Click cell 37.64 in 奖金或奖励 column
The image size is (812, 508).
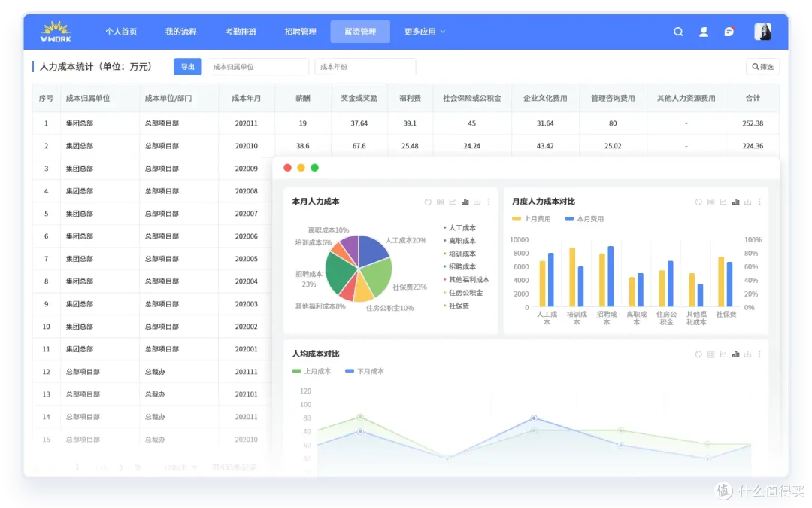[359, 124]
